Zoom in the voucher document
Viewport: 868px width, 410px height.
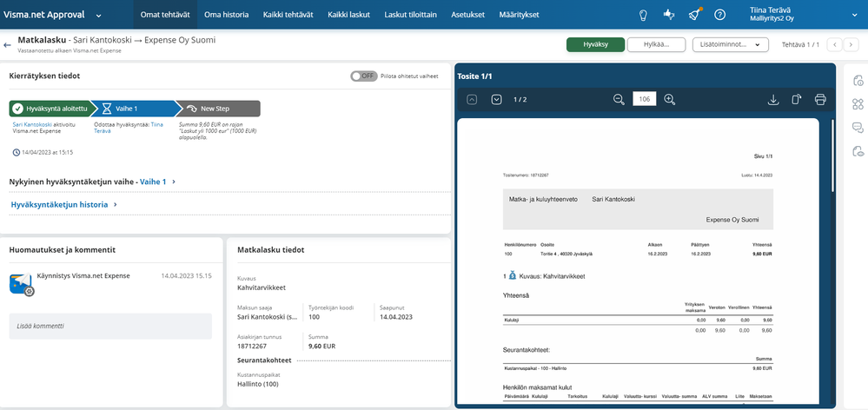(x=669, y=100)
